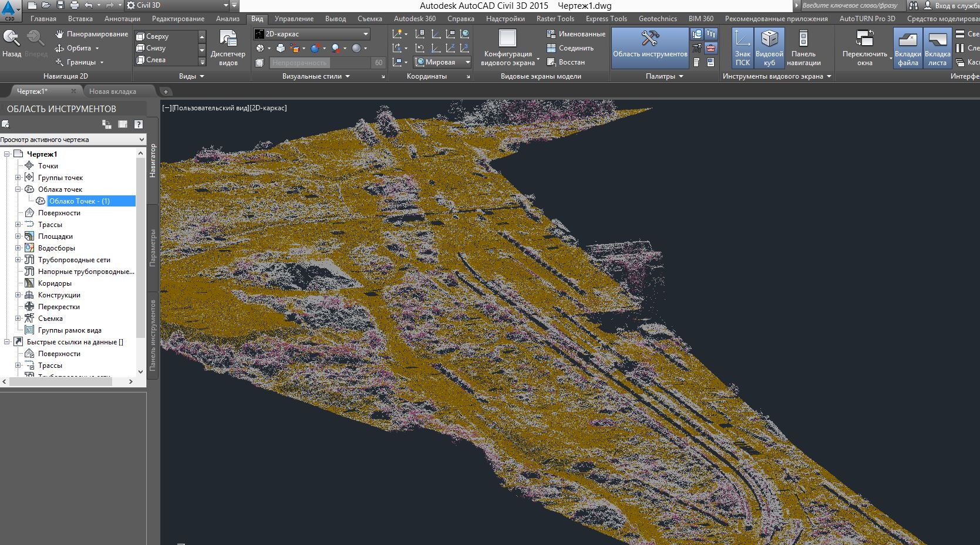Click the Sign-in user icon
The height and width of the screenshot is (545, 980).
pos(928,5)
